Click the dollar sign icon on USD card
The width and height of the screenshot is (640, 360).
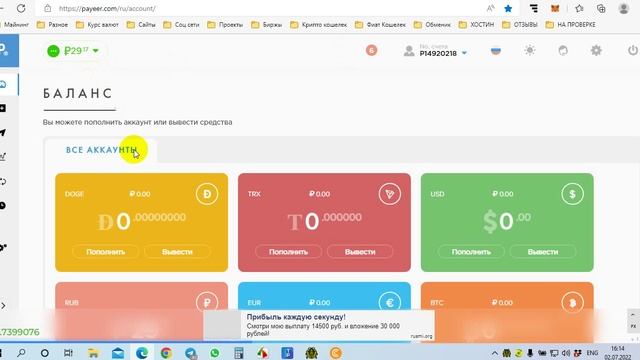[572, 194]
